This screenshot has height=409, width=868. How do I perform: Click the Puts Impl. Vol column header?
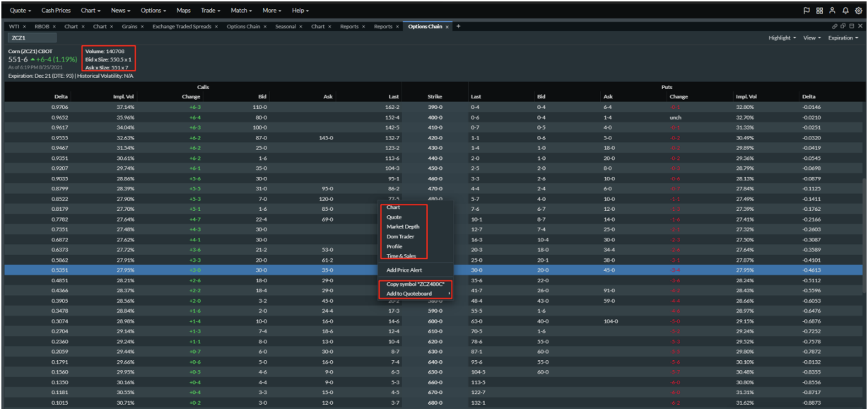pyautogui.click(x=746, y=96)
